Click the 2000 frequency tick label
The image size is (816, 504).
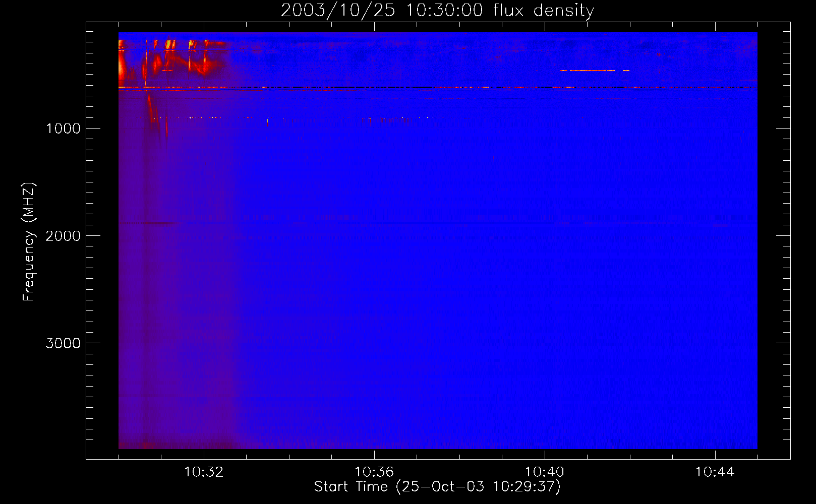pos(63,236)
